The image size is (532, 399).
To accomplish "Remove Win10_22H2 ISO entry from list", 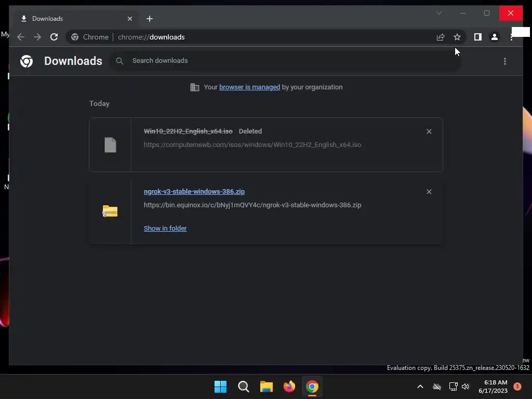I will (429, 131).
